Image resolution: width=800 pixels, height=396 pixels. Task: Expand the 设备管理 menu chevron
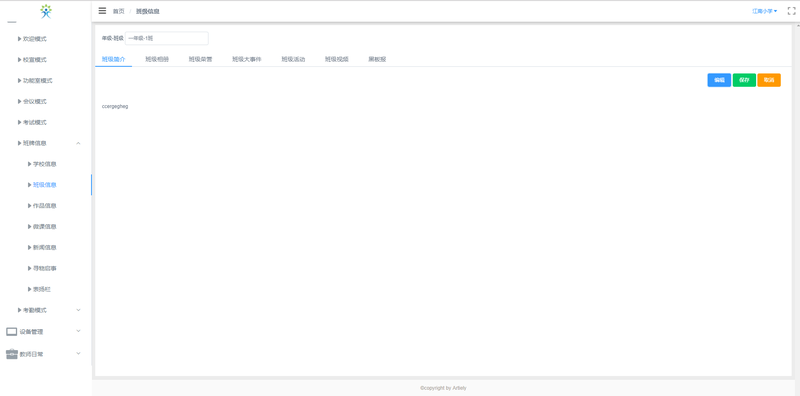(x=78, y=331)
